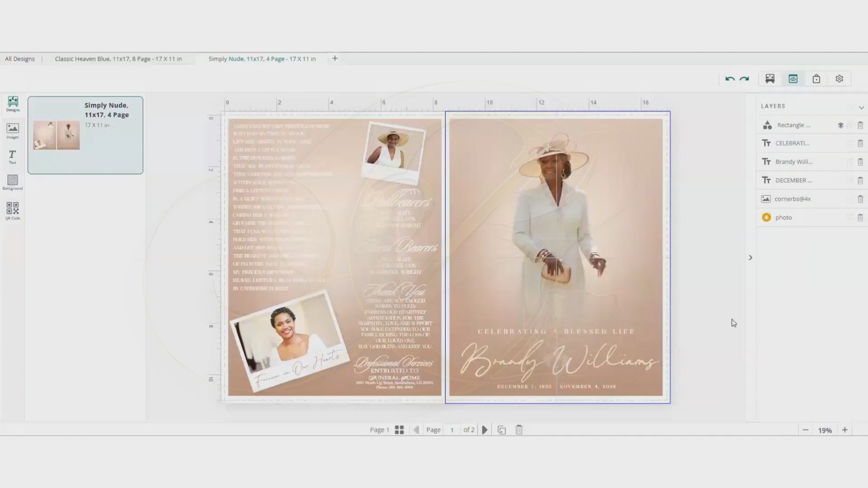Open the settings gear icon
The height and width of the screenshot is (488, 868).
point(840,79)
